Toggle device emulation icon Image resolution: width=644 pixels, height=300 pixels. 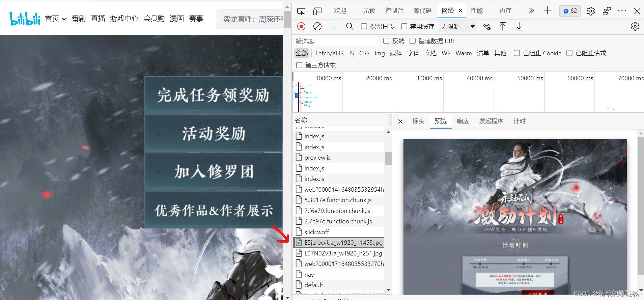317,11
